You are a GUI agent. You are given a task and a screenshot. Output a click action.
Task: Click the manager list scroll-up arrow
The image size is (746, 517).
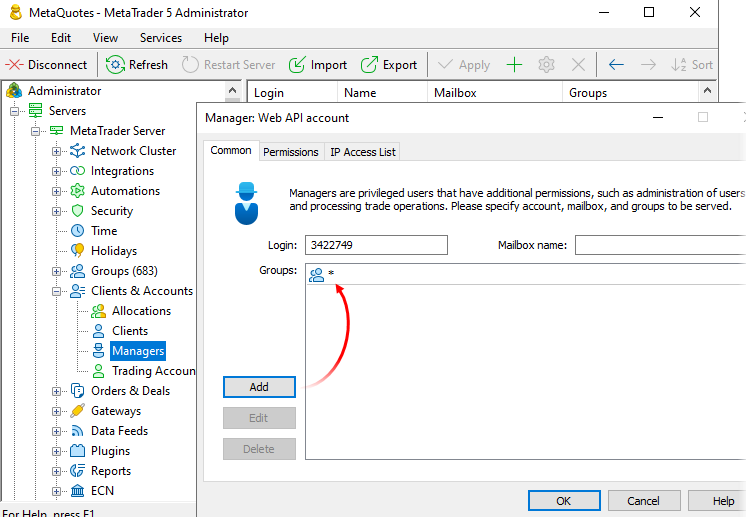click(707, 90)
